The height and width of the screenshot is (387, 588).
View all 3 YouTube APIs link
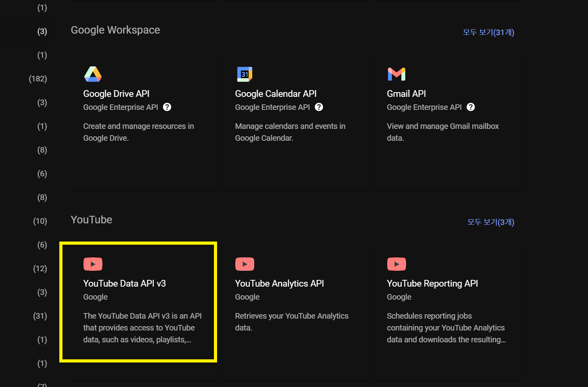pos(491,222)
